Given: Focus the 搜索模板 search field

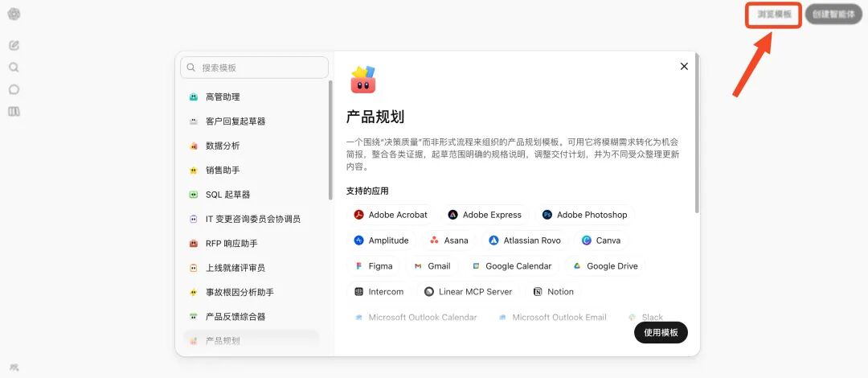Looking at the screenshot, I should [x=256, y=68].
